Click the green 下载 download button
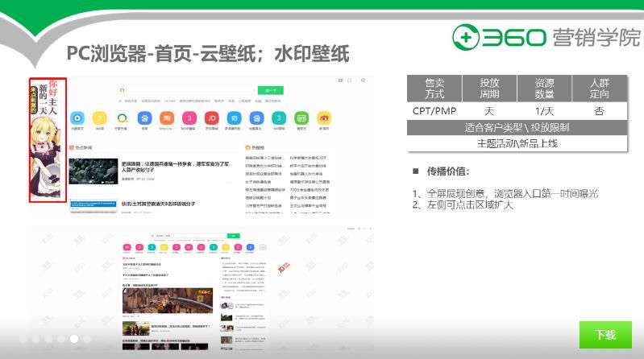This screenshot has width=644, height=359. 605,335
